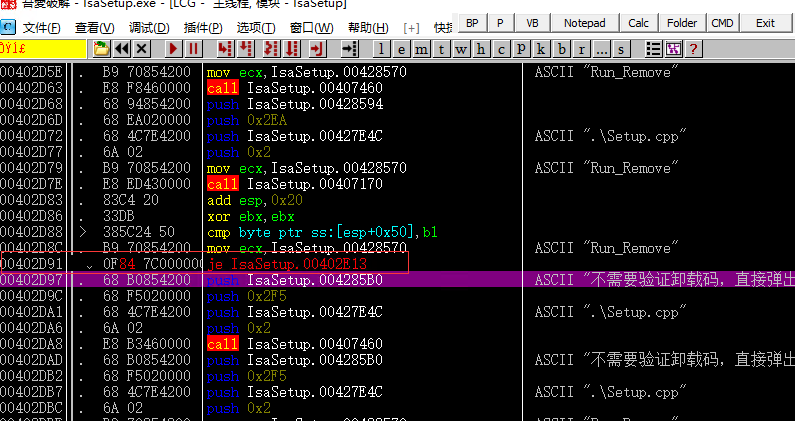
Task: Open CPU window (c button)
Action: coord(501,49)
